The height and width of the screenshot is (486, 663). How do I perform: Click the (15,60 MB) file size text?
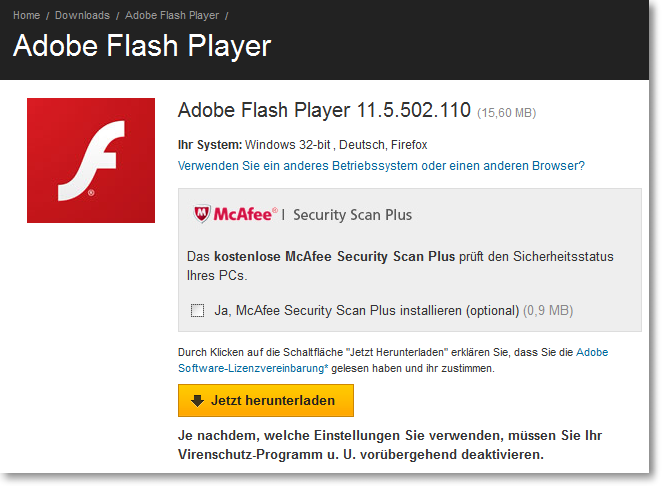[x=507, y=113]
